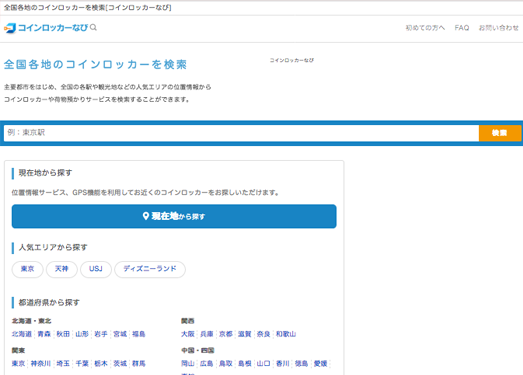The image size is (523, 375).
Task: Open the 岡山 prefecture link
Action: coord(188,363)
